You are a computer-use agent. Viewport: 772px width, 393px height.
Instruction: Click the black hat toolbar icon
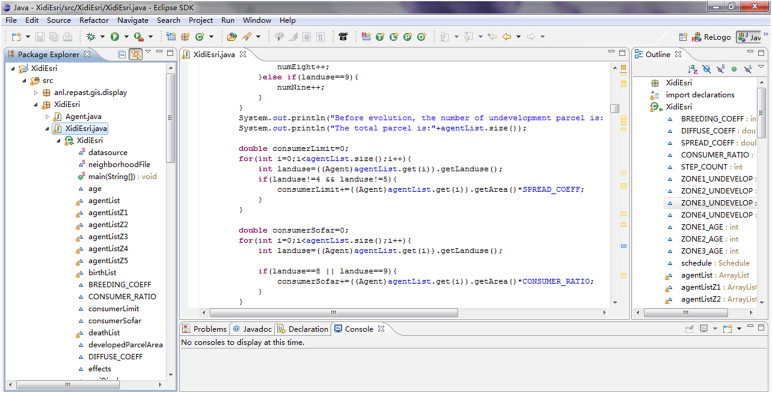pyautogui.click(x=343, y=37)
